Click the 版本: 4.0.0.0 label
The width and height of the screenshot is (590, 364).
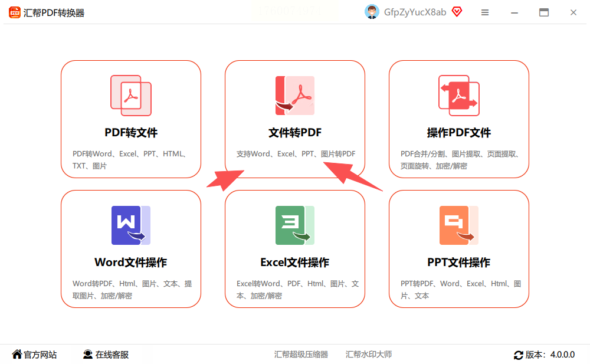point(550,355)
